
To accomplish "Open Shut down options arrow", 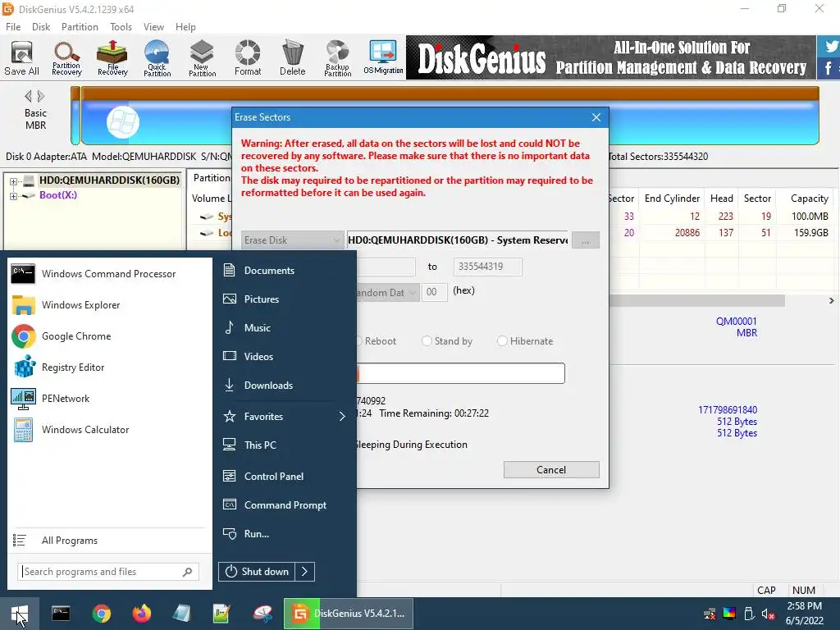I will point(305,572).
